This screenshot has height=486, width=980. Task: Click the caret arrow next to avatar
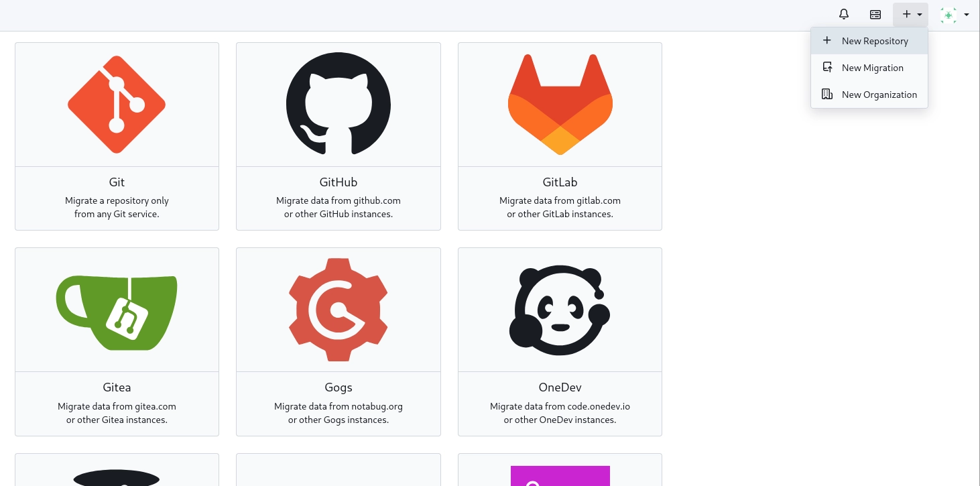tap(967, 15)
